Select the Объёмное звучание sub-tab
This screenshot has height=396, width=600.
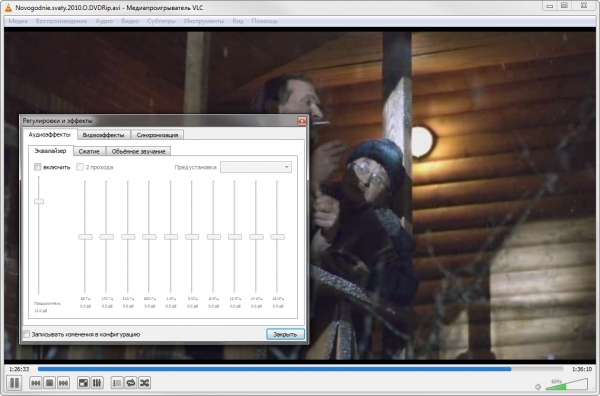(138, 152)
